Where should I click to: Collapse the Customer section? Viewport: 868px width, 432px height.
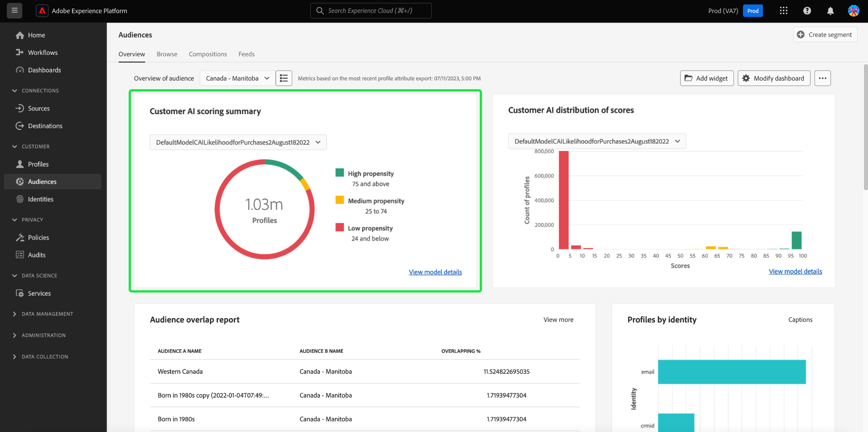[x=14, y=147]
